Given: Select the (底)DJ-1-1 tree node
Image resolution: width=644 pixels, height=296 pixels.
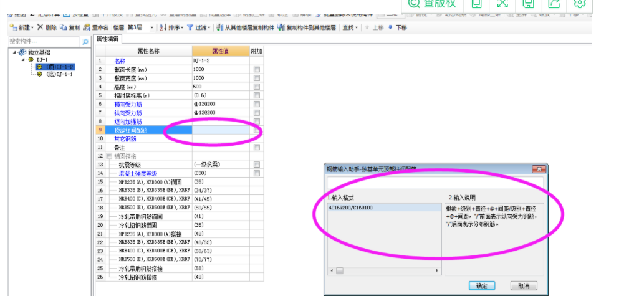Looking at the screenshot, I should pyautogui.click(x=60, y=74).
